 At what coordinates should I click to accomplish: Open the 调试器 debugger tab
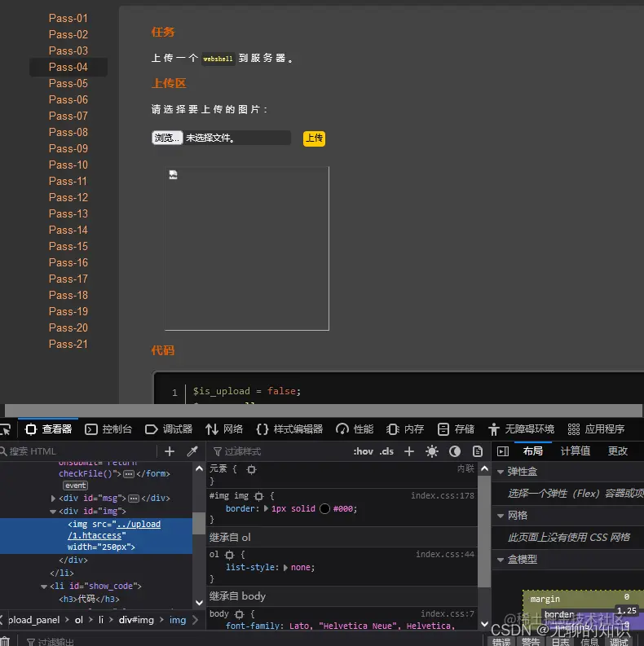click(x=169, y=429)
